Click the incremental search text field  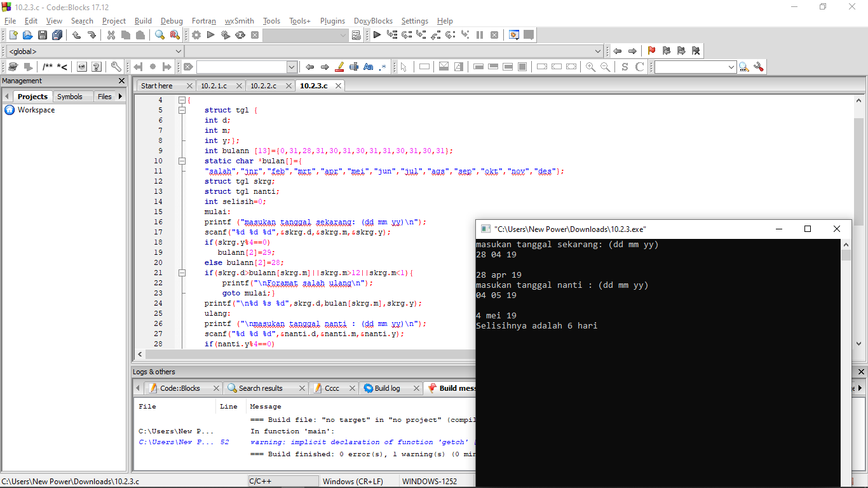coord(247,67)
